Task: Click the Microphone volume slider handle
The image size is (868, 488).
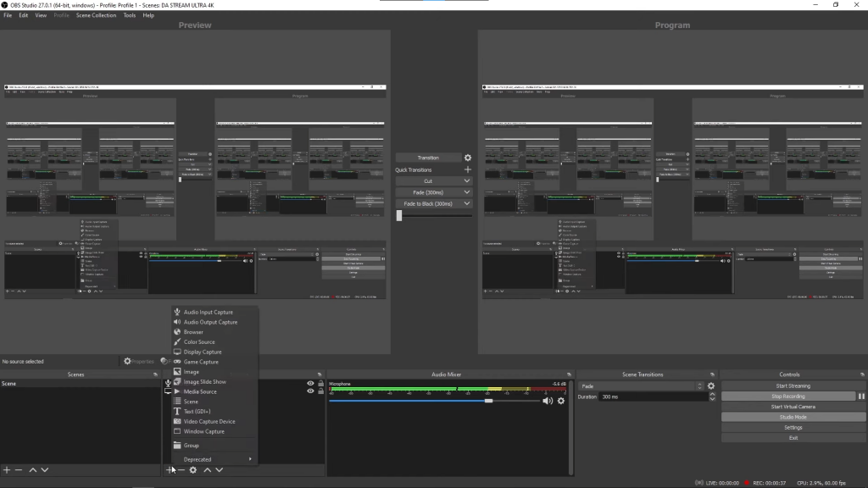Action: 488,401
